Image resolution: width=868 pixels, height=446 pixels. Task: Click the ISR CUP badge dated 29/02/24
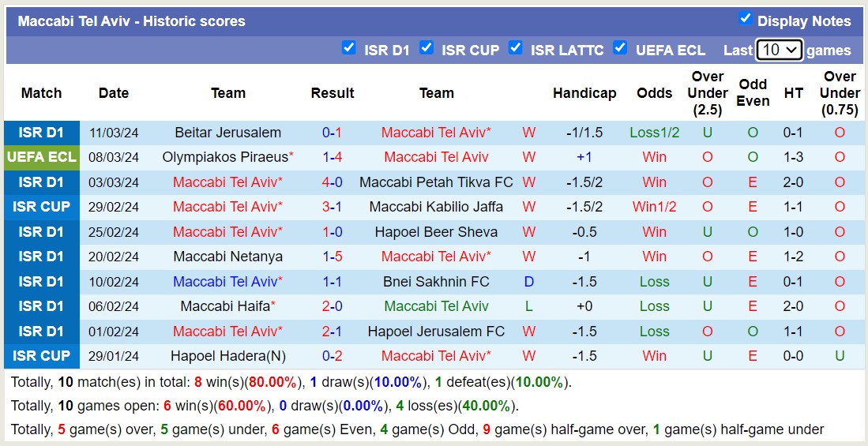41,207
